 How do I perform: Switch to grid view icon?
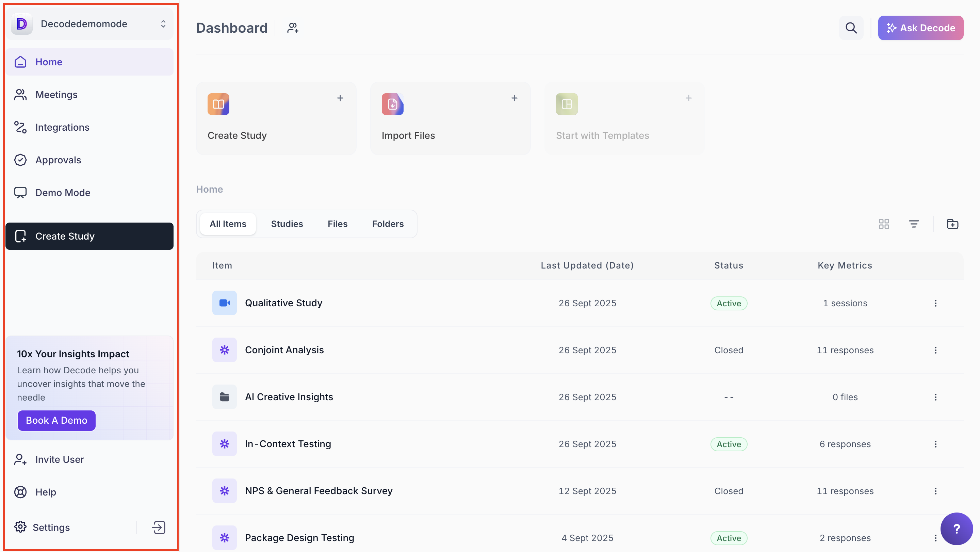884,224
